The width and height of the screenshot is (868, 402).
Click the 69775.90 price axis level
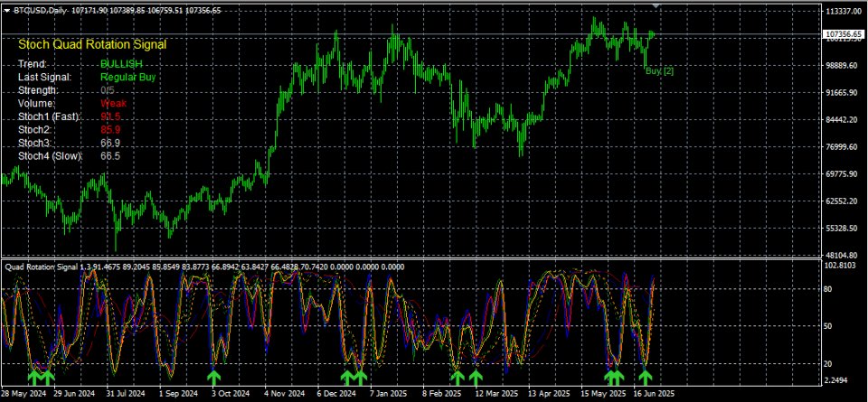coord(842,174)
